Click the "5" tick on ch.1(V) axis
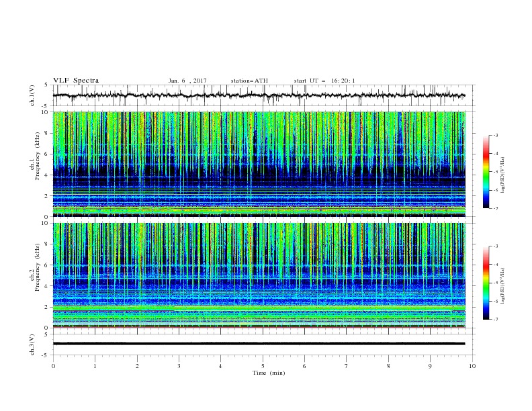The image size is (532, 411). point(46,85)
